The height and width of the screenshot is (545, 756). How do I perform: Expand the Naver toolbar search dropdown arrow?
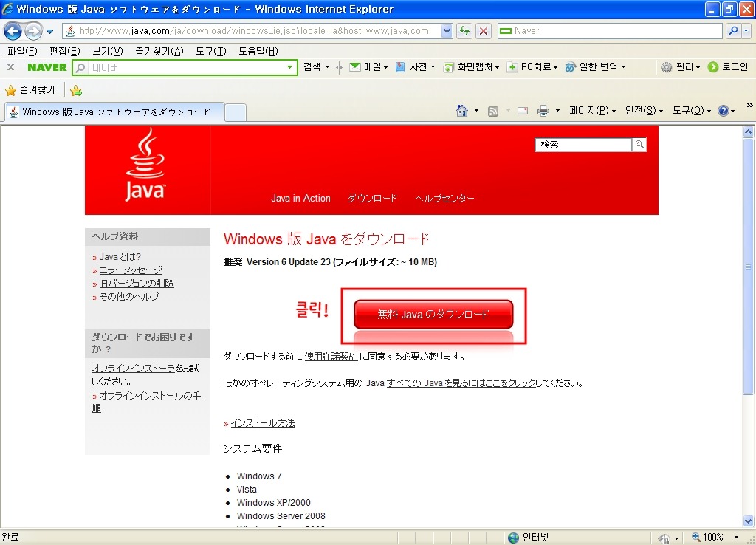[289, 67]
